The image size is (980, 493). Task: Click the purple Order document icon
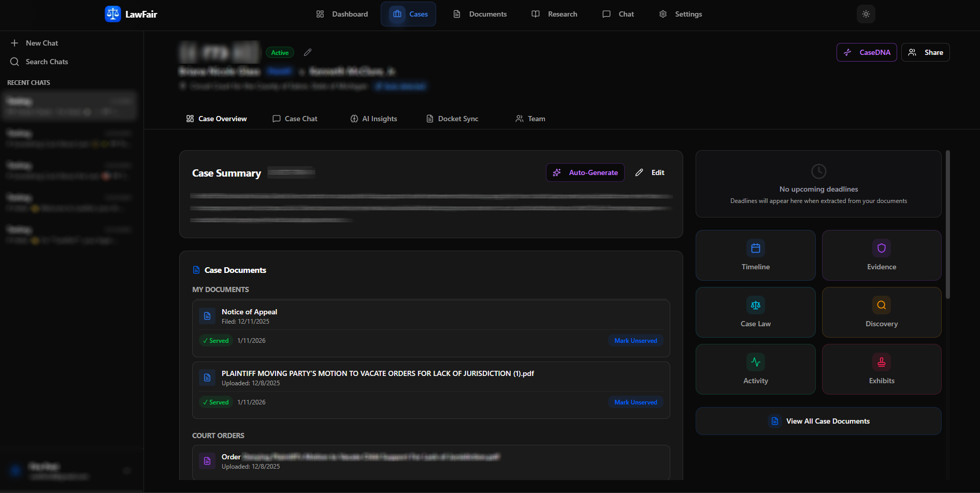click(x=207, y=461)
